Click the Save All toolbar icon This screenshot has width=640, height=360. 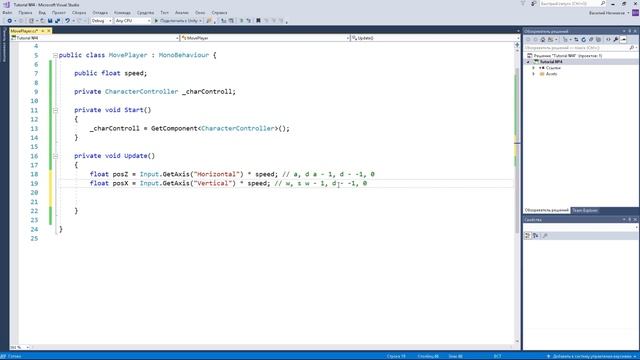58,21
